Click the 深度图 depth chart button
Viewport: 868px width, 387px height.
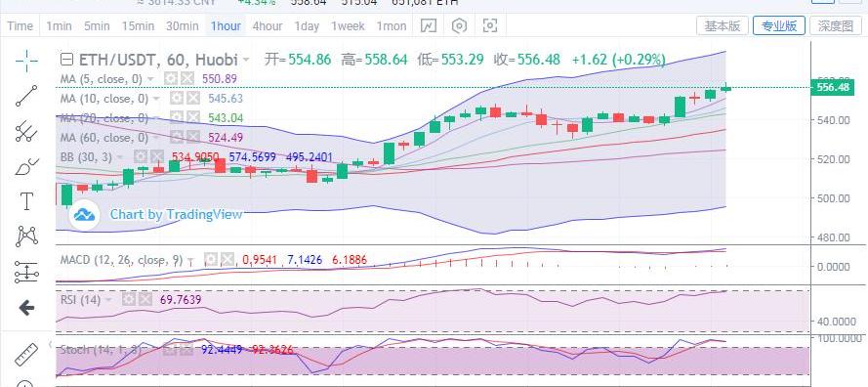[x=836, y=25]
